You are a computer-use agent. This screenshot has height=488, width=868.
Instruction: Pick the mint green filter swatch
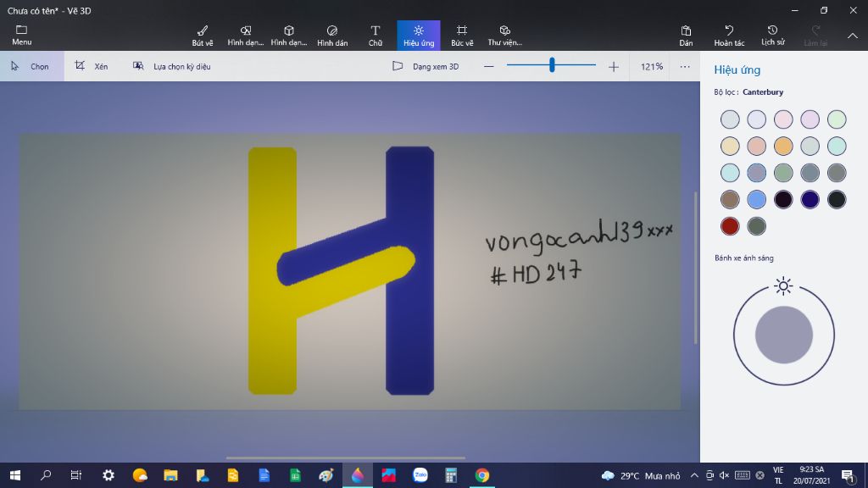pyautogui.click(x=837, y=119)
